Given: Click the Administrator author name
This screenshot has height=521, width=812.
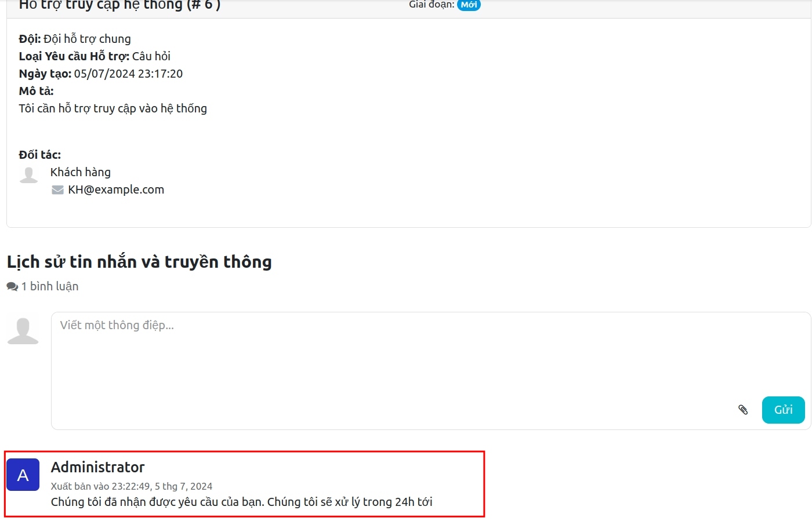Looking at the screenshot, I should [98, 467].
